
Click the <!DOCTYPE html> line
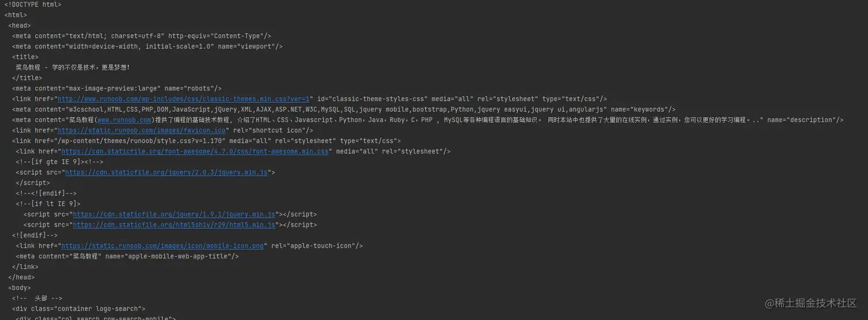pyautogui.click(x=33, y=5)
